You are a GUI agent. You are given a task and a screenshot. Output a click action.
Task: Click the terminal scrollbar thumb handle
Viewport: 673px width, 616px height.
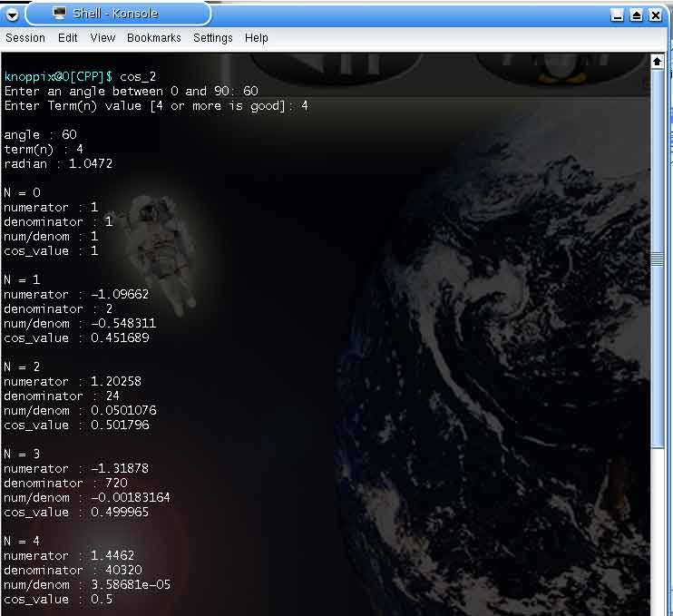(x=657, y=259)
